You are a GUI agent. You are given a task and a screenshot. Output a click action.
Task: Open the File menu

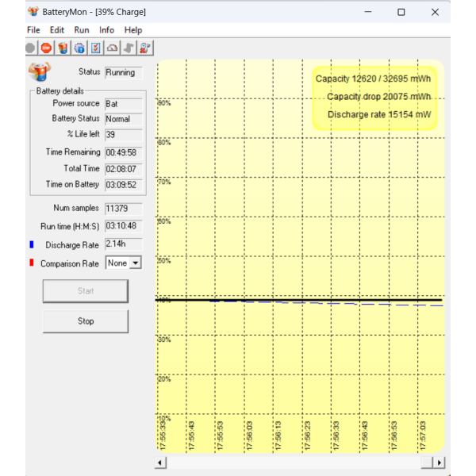point(33,30)
